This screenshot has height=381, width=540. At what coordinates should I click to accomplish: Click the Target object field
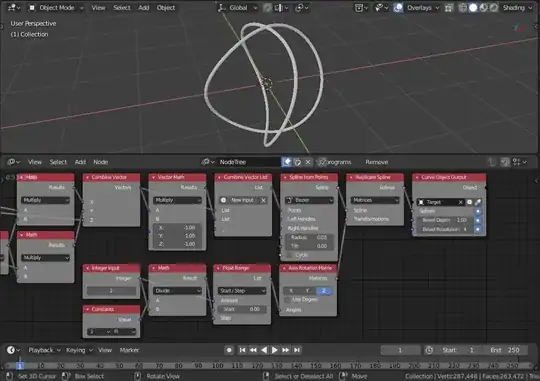pyautogui.click(x=440, y=202)
